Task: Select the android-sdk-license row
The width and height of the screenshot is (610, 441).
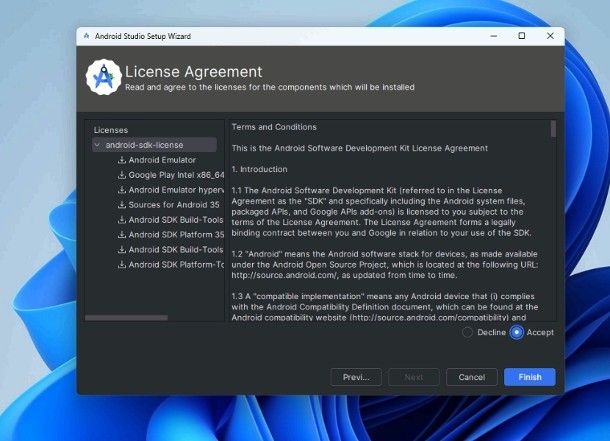Action: point(155,145)
